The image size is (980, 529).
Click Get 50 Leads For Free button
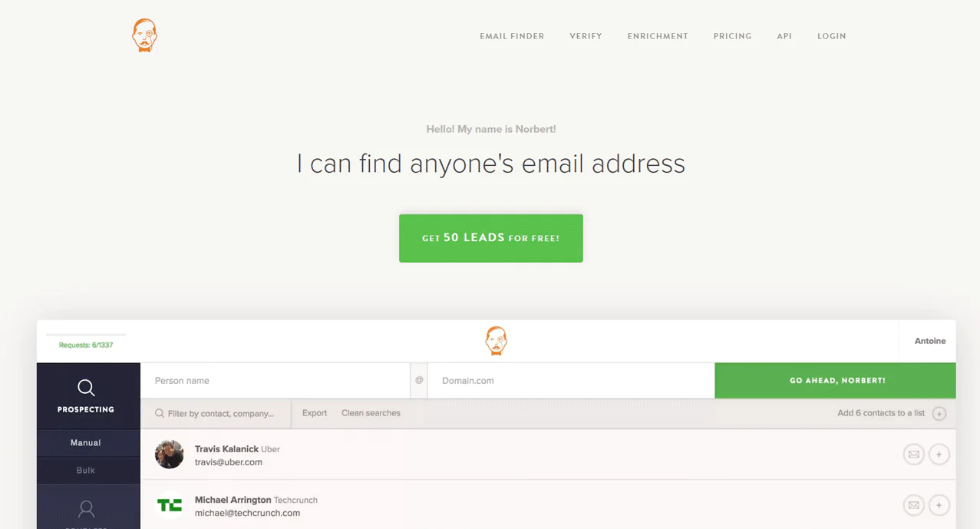coord(491,238)
